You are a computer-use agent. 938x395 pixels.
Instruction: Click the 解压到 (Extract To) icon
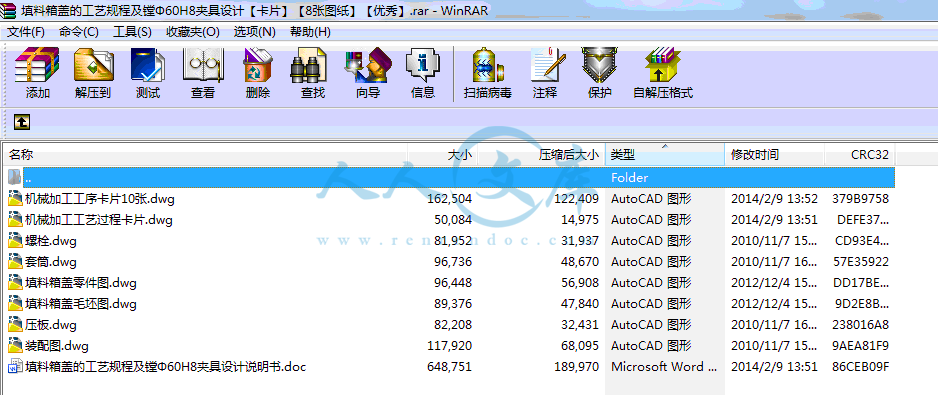[93, 73]
